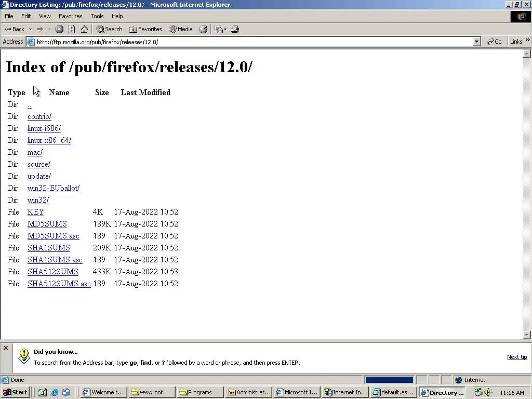Click the Home icon in the toolbar
Image resolution: width=532 pixels, height=399 pixels.
coord(84,29)
